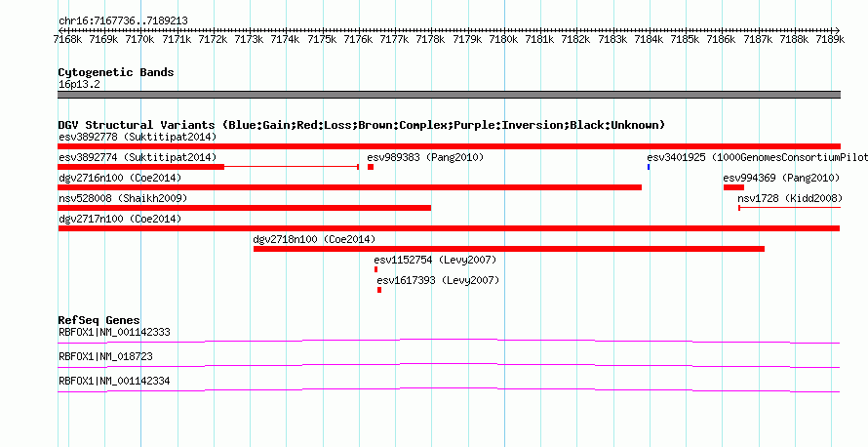Click the thin nsv1728 variant line

(789, 208)
